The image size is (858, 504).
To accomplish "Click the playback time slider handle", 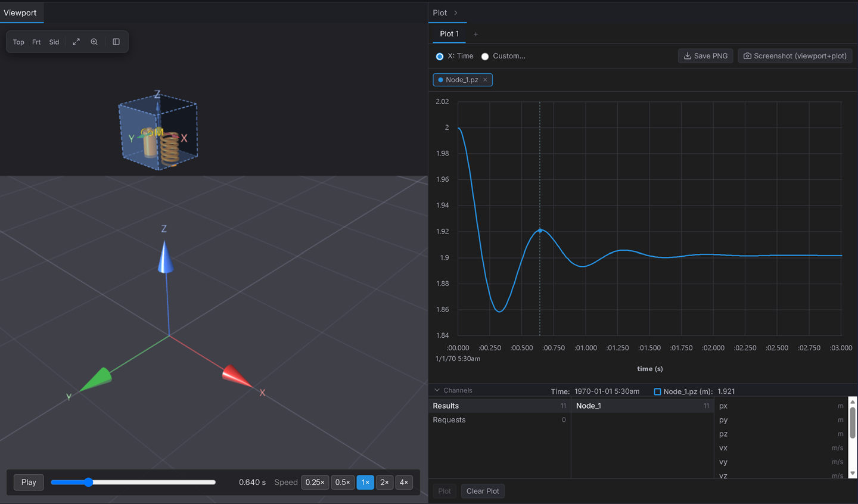I will click(88, 482).
